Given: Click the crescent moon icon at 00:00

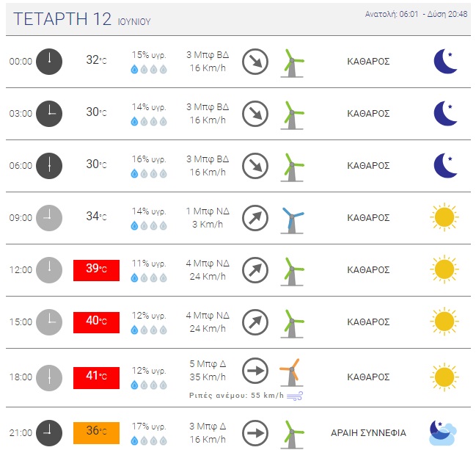Looking at the screenshot, I should [445, 62].
